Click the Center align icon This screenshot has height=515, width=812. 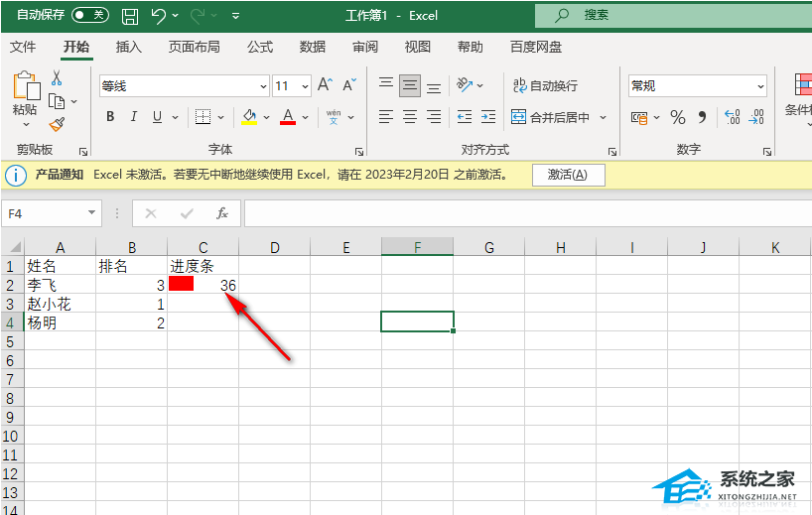(x=409, y=117)
